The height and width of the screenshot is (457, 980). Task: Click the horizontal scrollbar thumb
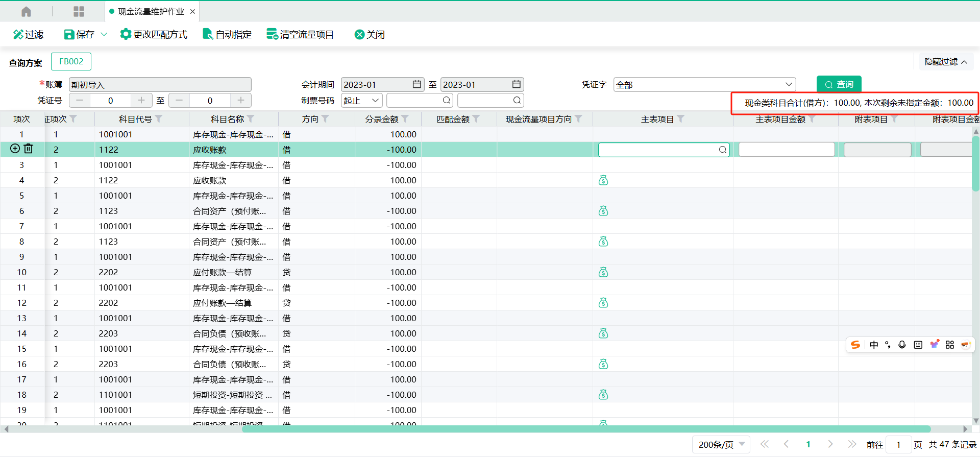(586, 429)
